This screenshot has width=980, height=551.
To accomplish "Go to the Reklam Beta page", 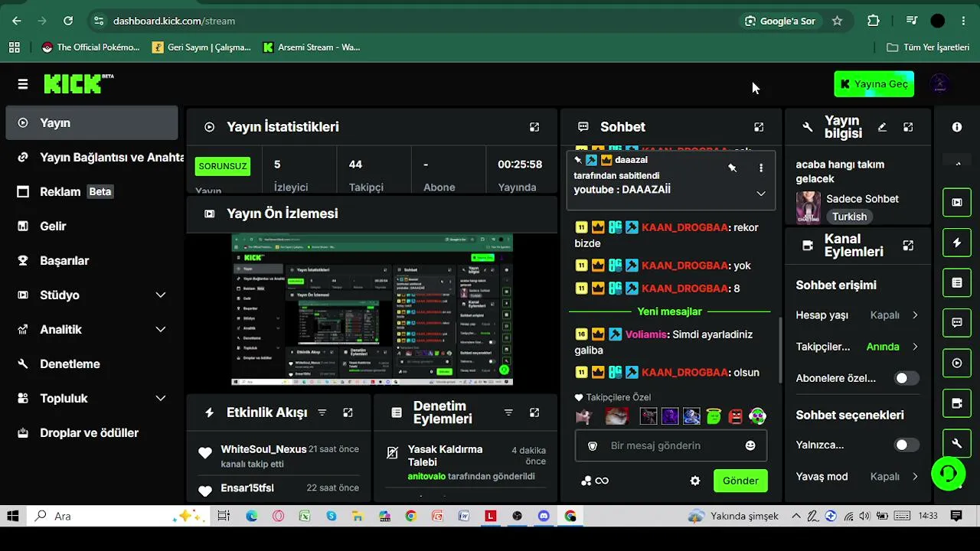I will (x=92, y=191).
